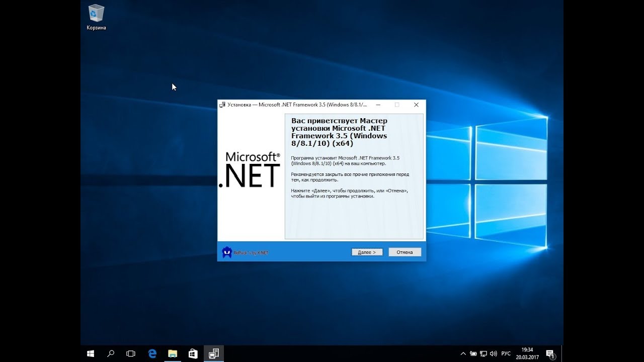
Task: Click the installer title bar setup icon
Action: coord(222,105)
